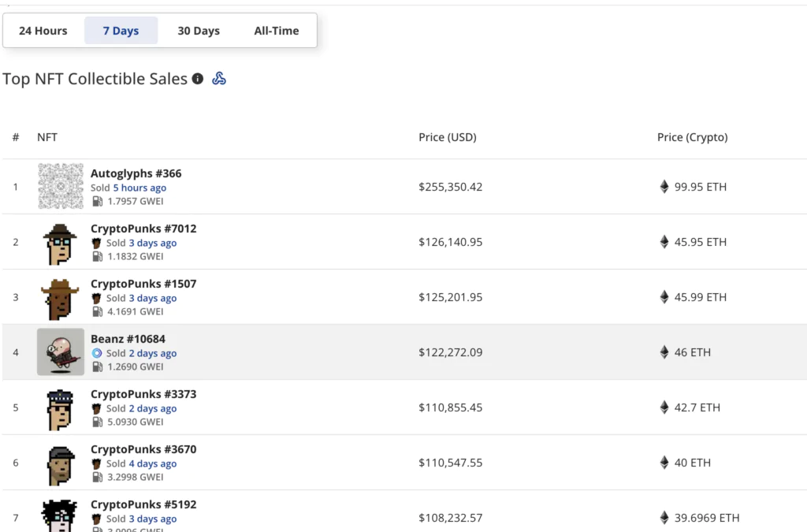This screenshot has height=532, width=807.
Task: Click the marketplace icon under CryptoPunks #7012
Action: pyautogui.click(x=97, y=243)
